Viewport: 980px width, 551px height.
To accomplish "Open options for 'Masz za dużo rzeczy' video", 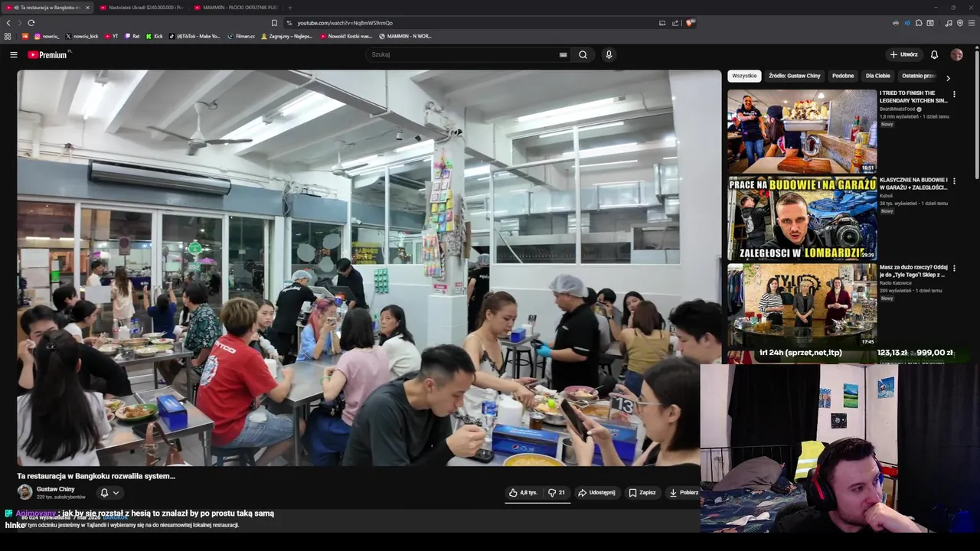I will click(954, 269).
